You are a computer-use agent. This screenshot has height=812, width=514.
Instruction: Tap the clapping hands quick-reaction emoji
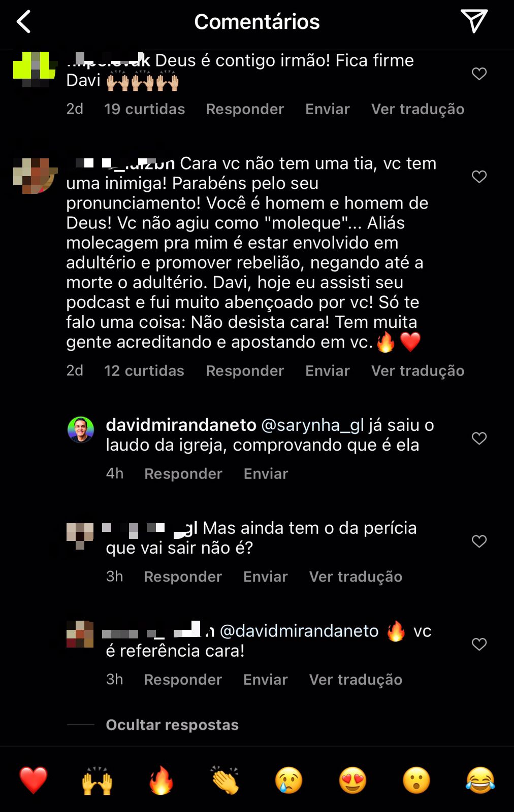click(225, 780)
